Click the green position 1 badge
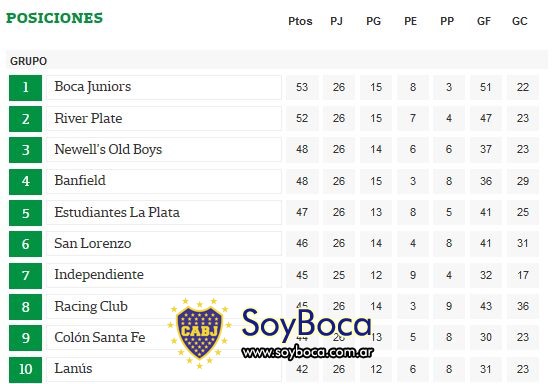This screenshot has width=555, height=384. coord(25,88)
